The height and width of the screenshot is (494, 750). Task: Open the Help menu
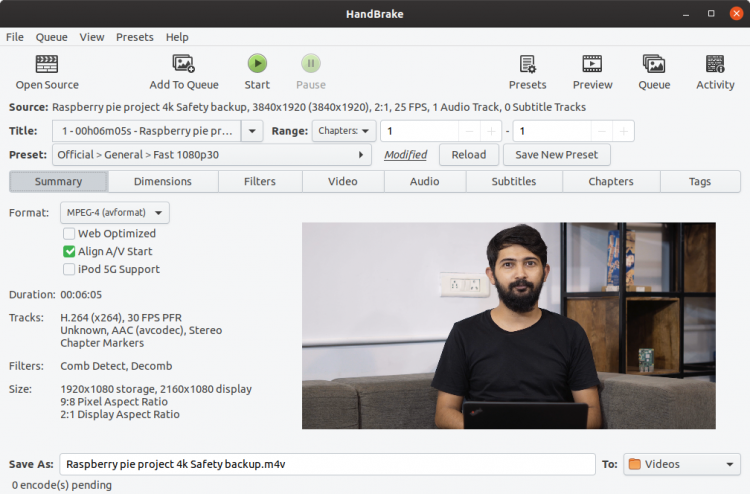(177, 37)
